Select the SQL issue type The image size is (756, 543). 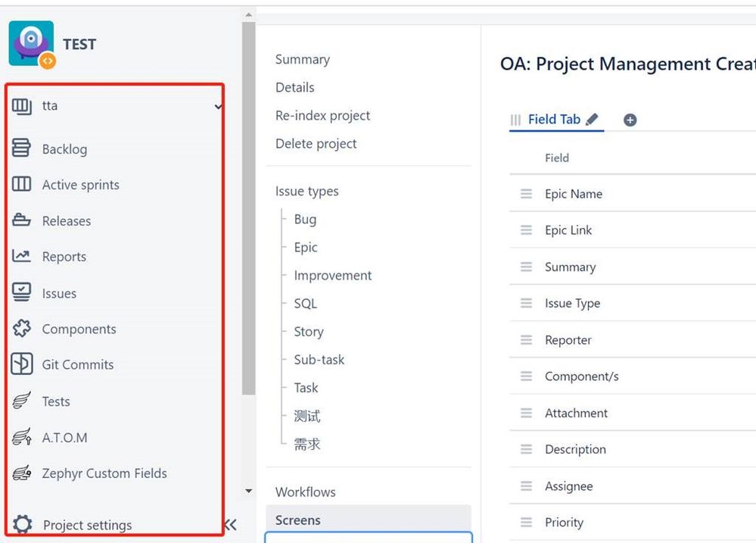click(x=306, y=303)
